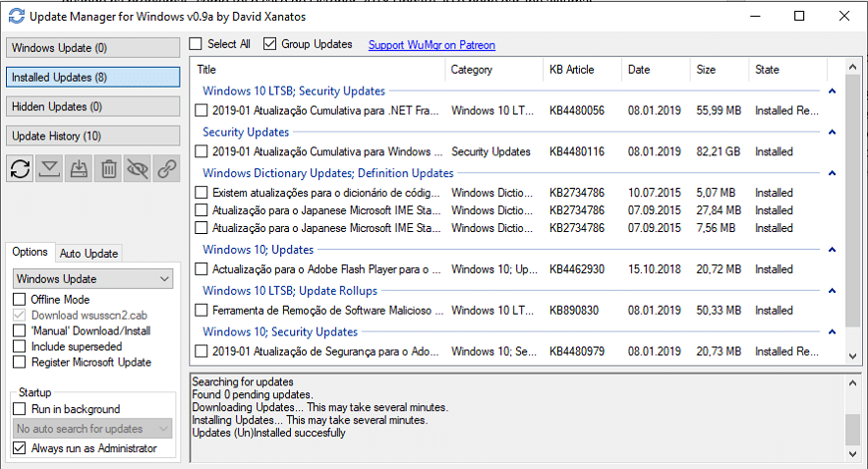Click the date 15.10.2018 cell

[655, 269]
